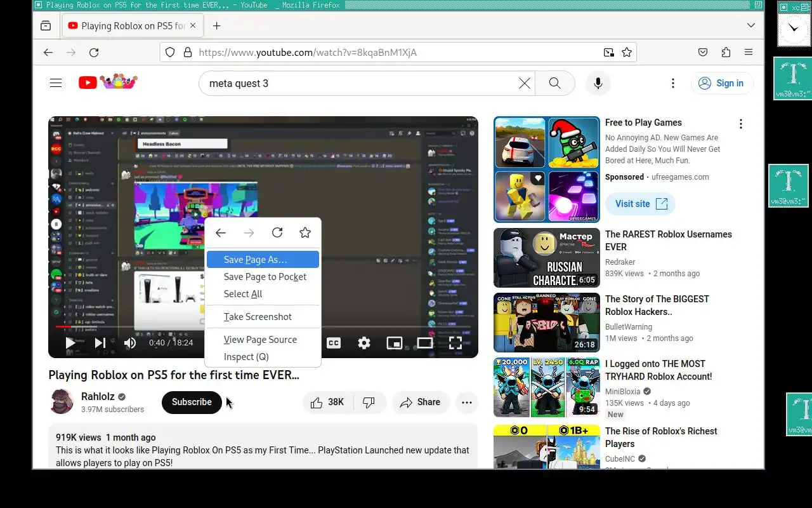Screen dimensions: 812x508
Task: Skip to next video
Action: [100, 343]
